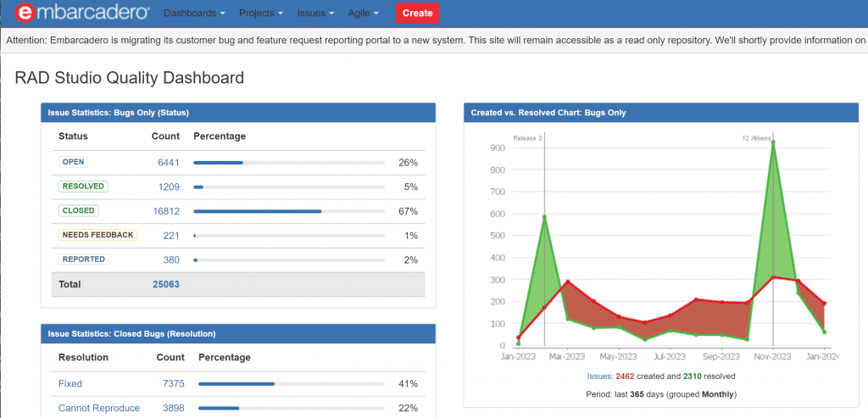
Task: Click the 26% percentage value
Action: [x=408, y=163]
